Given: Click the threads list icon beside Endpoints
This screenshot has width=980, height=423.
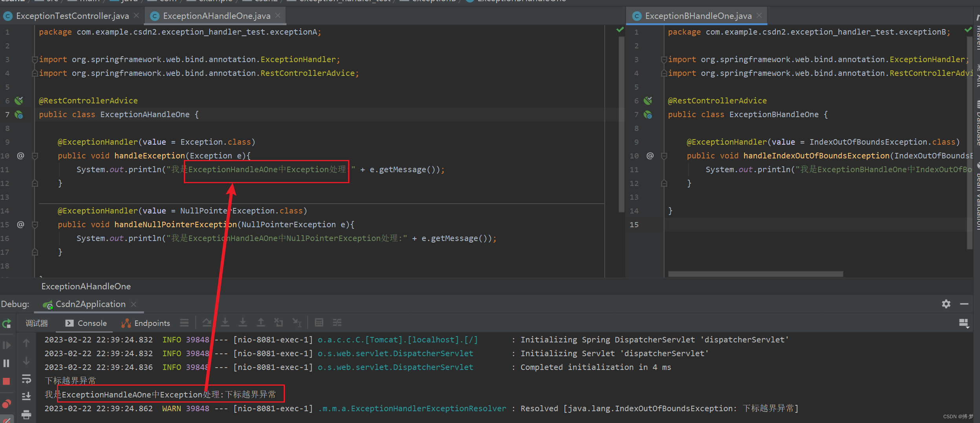Looking at the screenshot, I should coord(184,323).
